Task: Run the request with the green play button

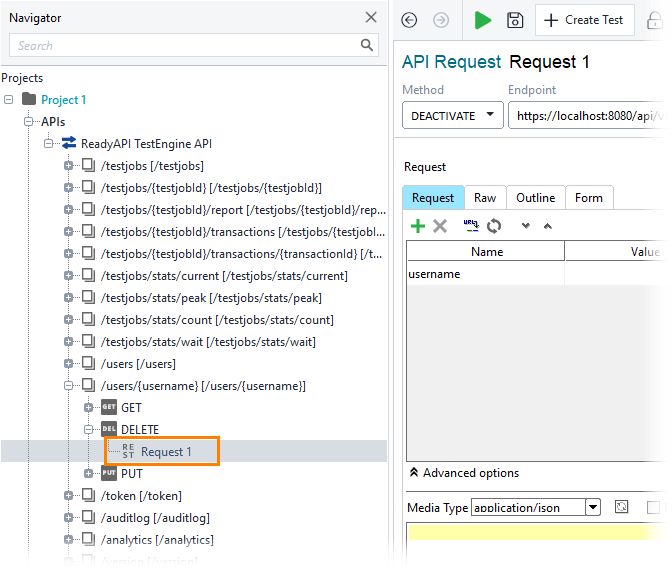Action: (483, 20)
